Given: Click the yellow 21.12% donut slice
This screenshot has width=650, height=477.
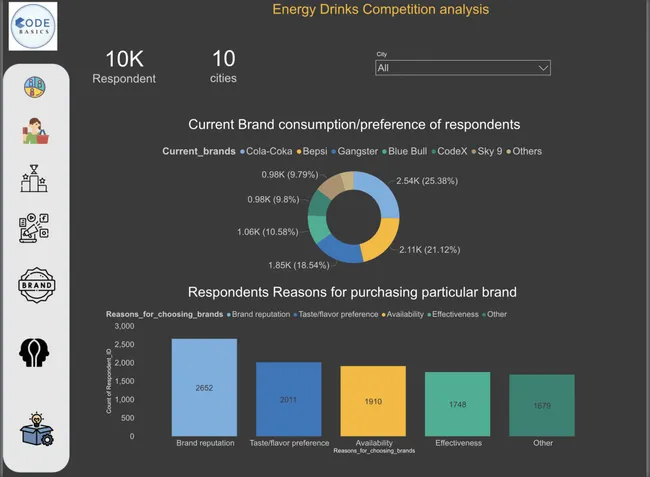Looking at the screenshot, I should click(382, 240).
